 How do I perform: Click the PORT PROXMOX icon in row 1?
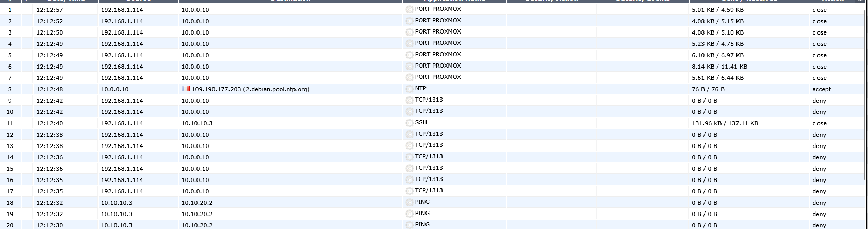pos(410,9)
